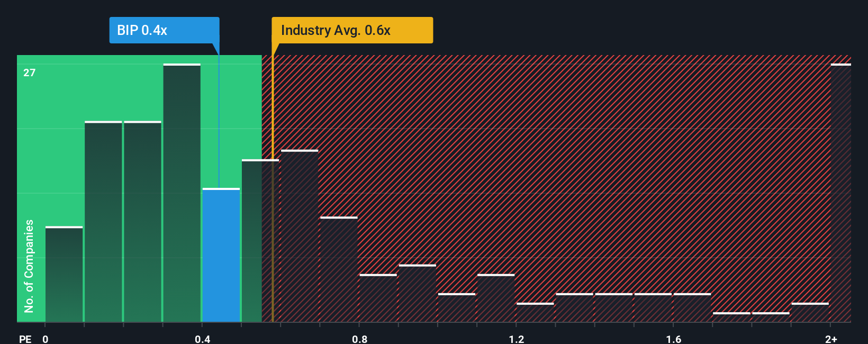Screen dimensions: 868x344
Task: Click the 0.8 x-axis tick label
Action: [359, 339]
